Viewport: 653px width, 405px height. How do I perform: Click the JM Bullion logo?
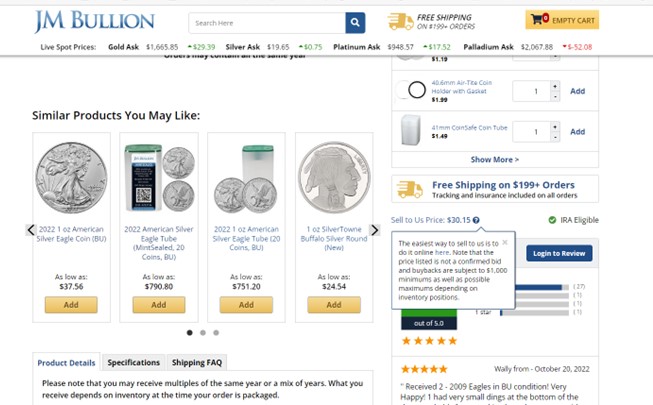point(94,21)
